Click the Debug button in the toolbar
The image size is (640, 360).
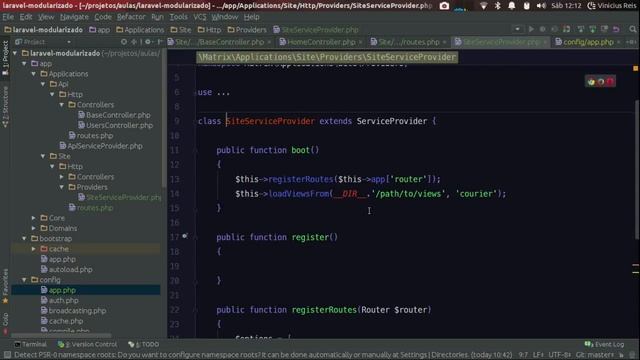(x=542, y=29)
